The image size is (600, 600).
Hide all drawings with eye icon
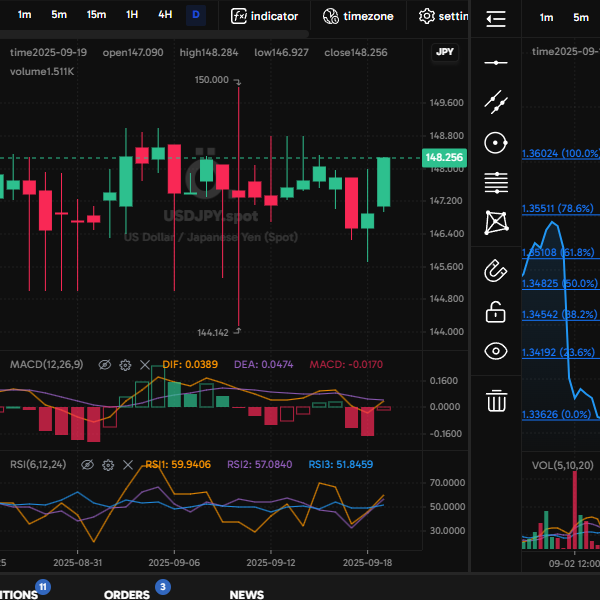(x=495, y=351)
